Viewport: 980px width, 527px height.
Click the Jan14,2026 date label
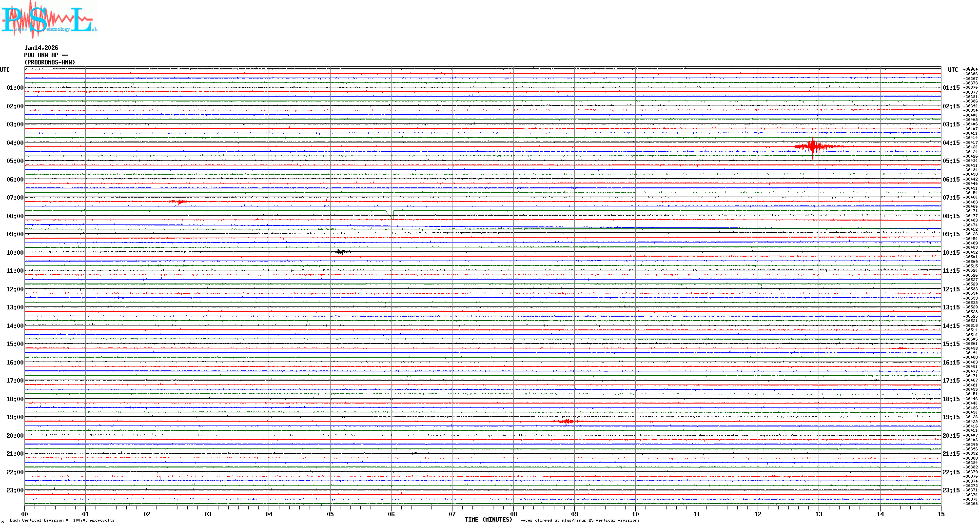pyautogui.click(x=41, y=48)
